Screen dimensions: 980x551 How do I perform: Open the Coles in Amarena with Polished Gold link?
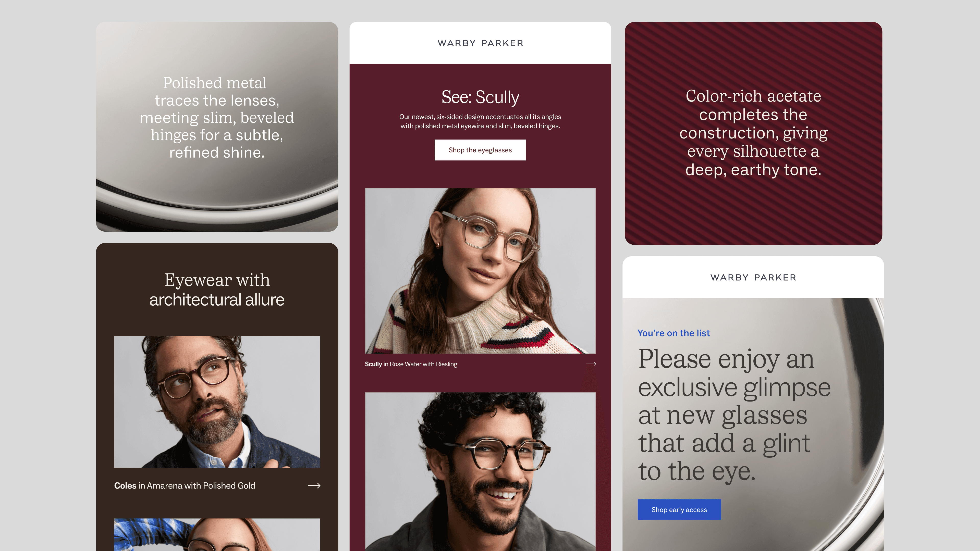(185, 486)
